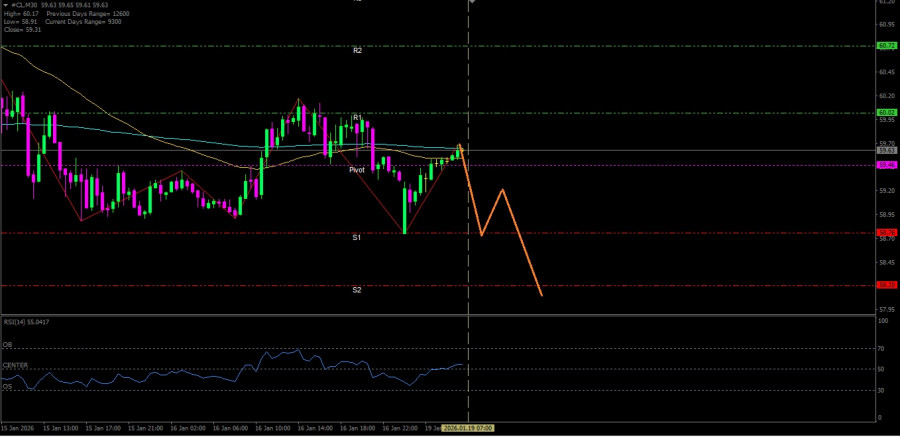
Task: Click the 70 level on RSI scale
Action: click(882, 348)
